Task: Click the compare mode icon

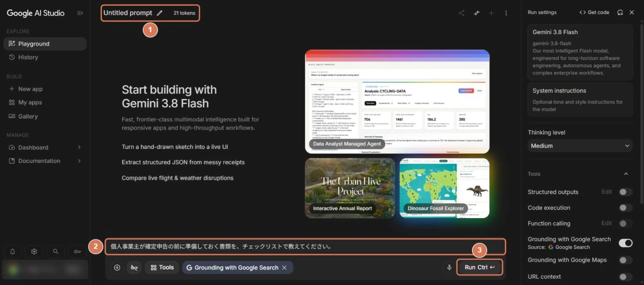Action: 476,13
